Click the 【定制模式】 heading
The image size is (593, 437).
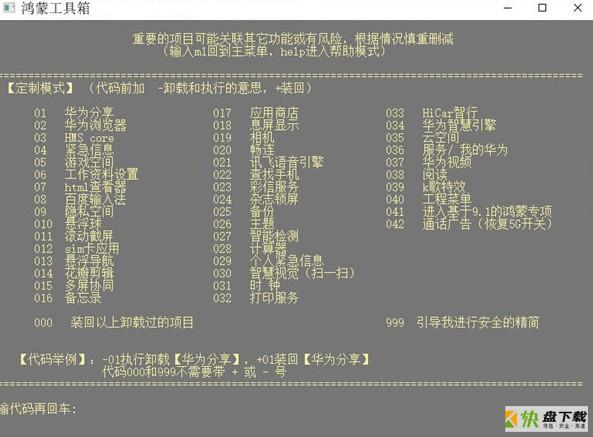[x=40, y=88]
